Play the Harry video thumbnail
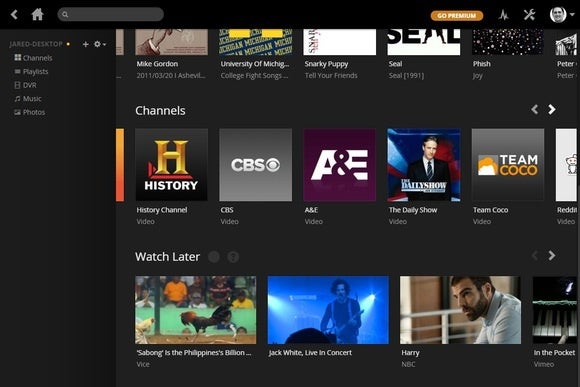 click(x=461, y=310)
